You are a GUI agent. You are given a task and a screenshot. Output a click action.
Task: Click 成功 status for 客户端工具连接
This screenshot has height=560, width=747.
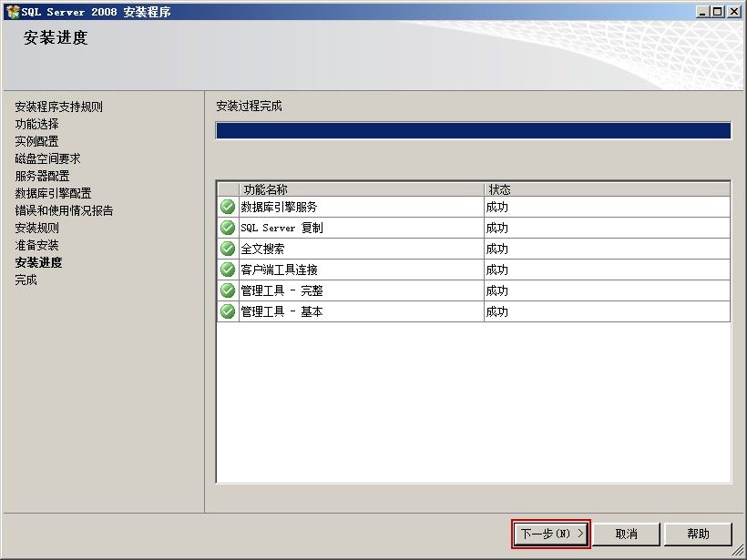[x=496, y=270]
